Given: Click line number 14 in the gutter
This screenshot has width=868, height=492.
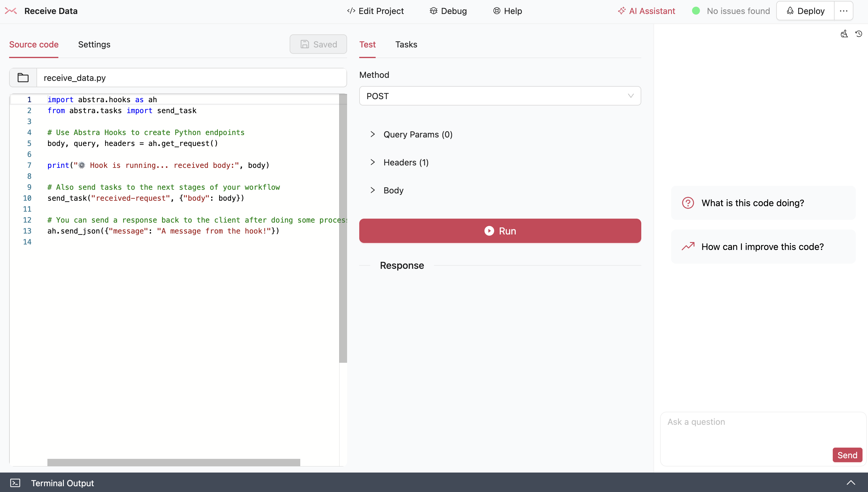Looking at the screenshot, I should click(x=27, y=242).
